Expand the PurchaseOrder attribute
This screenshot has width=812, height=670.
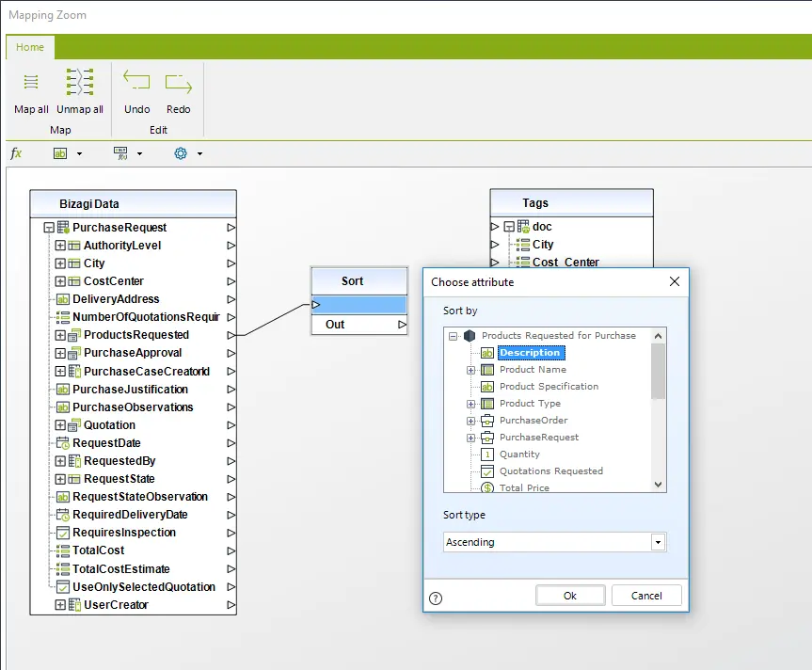pyautogui.click(x=470, y=421)
